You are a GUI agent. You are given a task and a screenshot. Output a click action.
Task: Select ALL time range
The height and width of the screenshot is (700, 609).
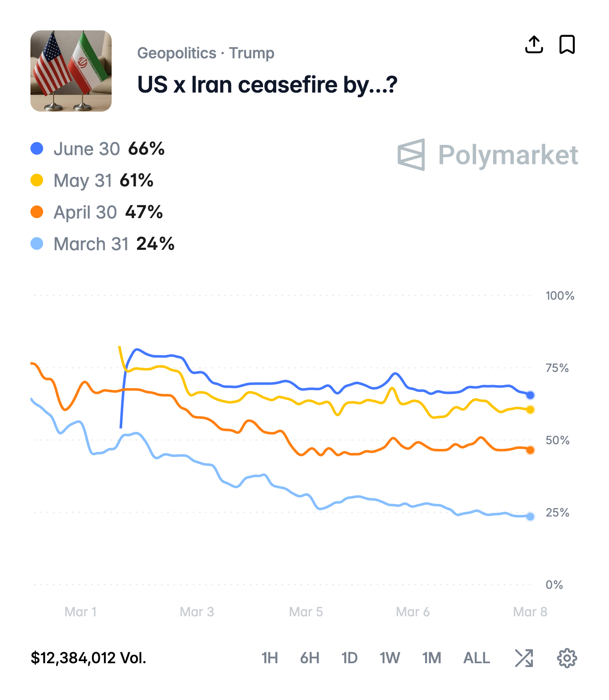477,658
